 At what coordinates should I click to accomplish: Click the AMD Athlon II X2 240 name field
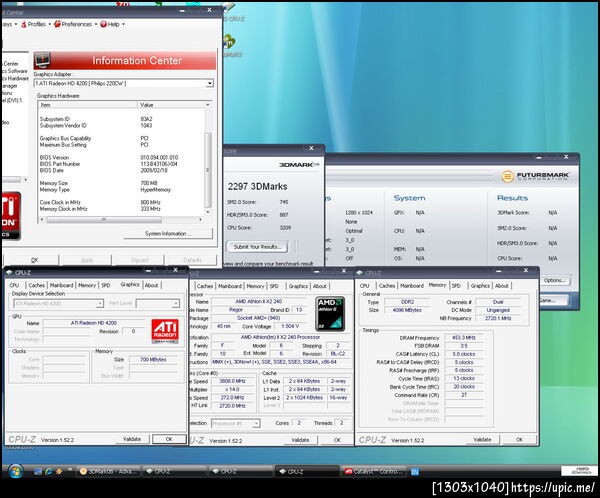click(258, 302)
